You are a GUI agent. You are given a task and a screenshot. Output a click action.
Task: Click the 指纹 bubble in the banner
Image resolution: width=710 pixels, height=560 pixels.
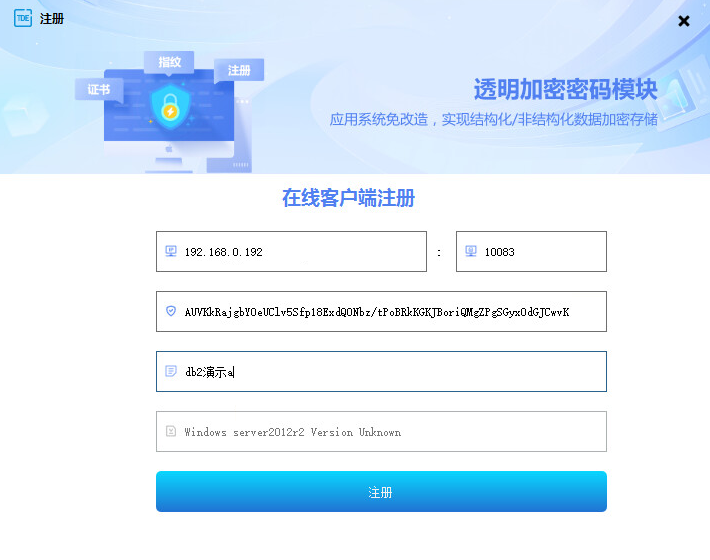(169, 62)
